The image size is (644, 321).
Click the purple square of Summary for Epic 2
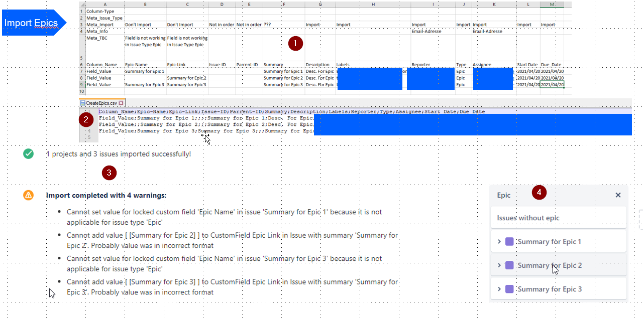click(509, 265)
